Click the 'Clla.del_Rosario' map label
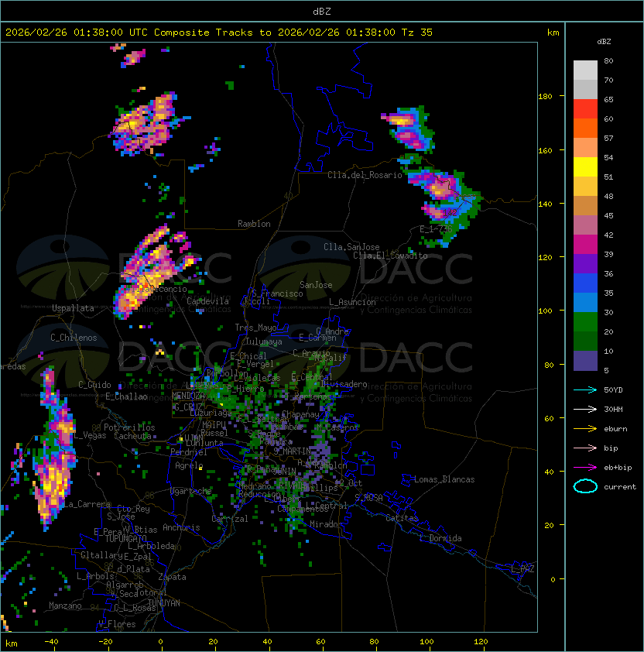The width and height of the screenshot is (644, 652). pos(365,175)
